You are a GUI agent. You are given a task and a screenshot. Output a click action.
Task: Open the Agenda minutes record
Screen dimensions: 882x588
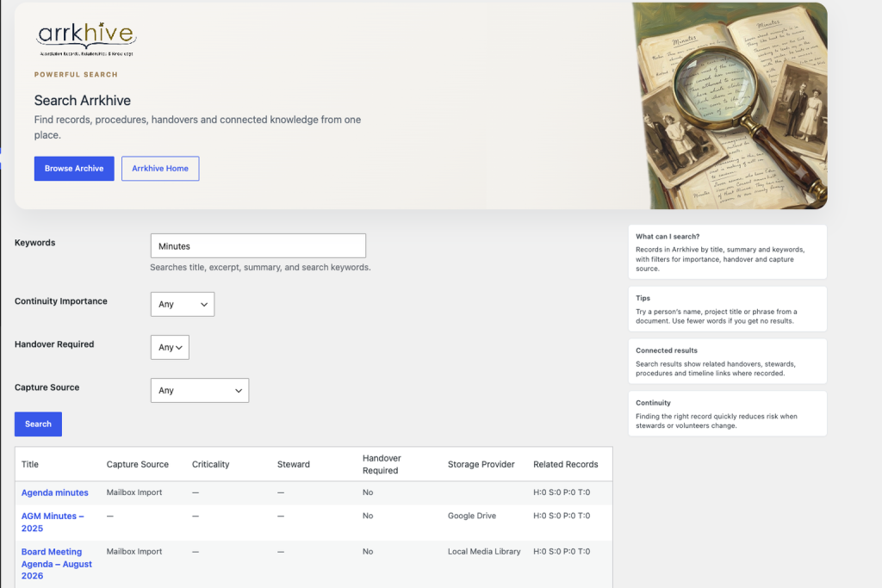54,492
